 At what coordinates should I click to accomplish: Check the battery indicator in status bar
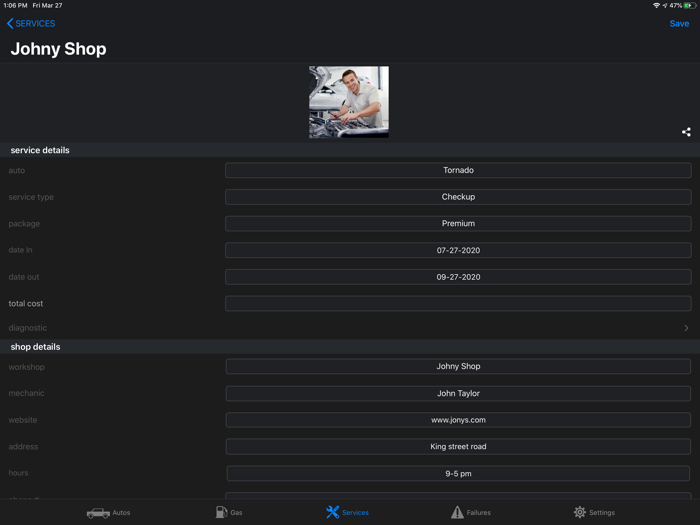690,5
